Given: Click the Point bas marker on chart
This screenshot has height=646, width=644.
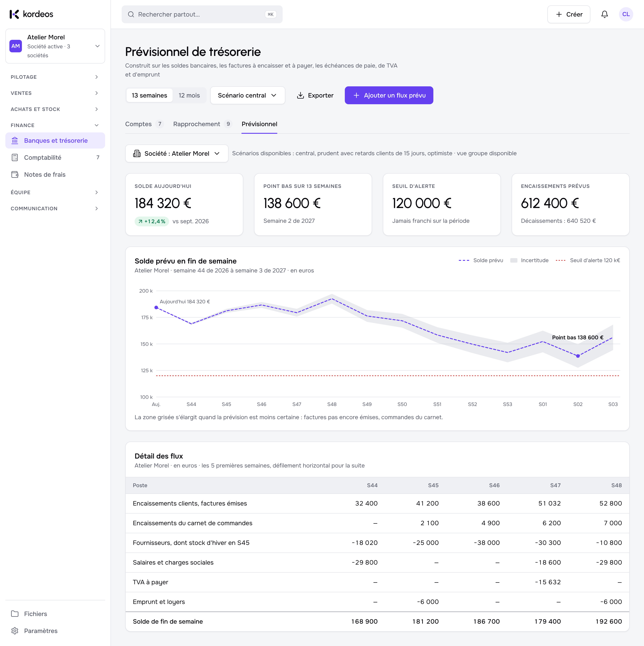Looking at the screenshot, I should pyautogui.click(x=578, y=356).
